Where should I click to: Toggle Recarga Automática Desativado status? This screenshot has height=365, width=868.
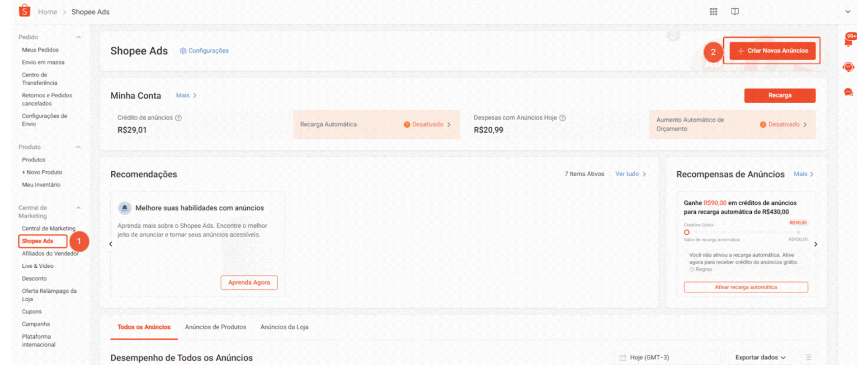(427, 125)
